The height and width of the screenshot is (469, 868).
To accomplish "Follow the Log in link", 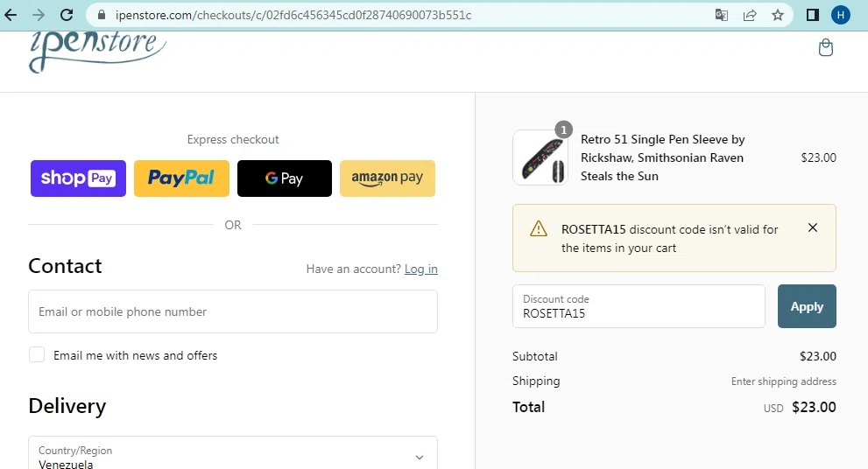I will tap(420, 269).
